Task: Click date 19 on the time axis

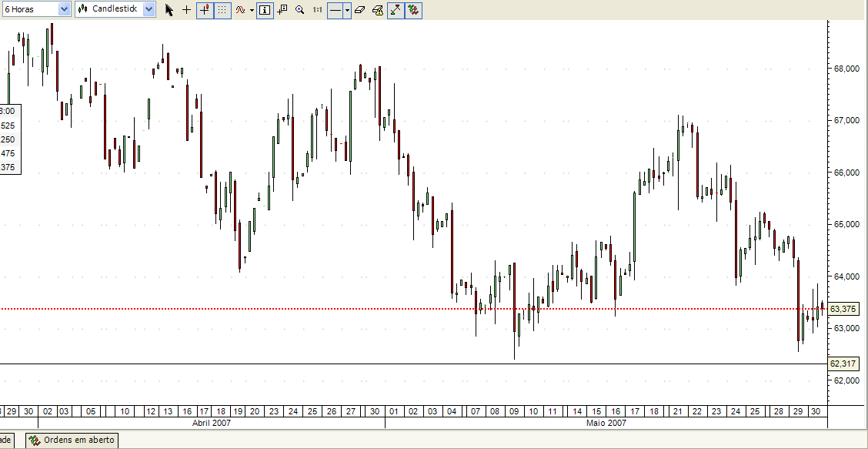Action: click(x=238, y=411)
